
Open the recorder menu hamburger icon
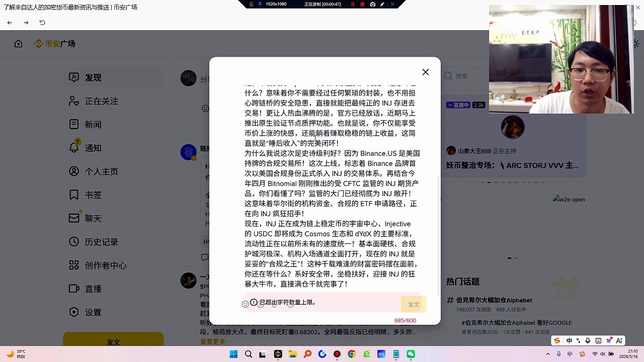[251, 4]
